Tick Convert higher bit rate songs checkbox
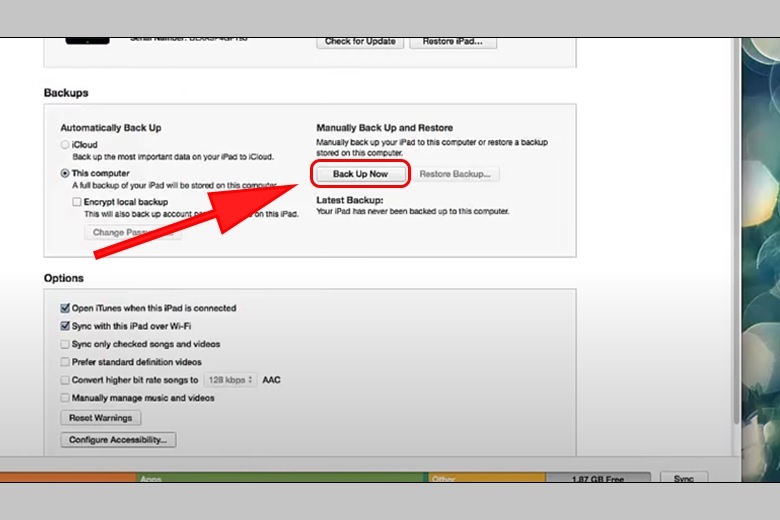The height and width of the screenshot is (520, 780). [x=65, y=380]
